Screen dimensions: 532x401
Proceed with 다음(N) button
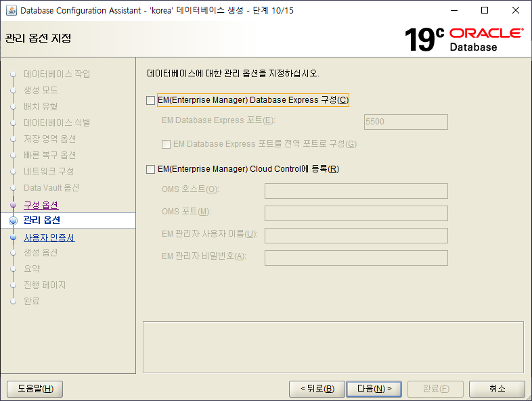pos(374,388)
